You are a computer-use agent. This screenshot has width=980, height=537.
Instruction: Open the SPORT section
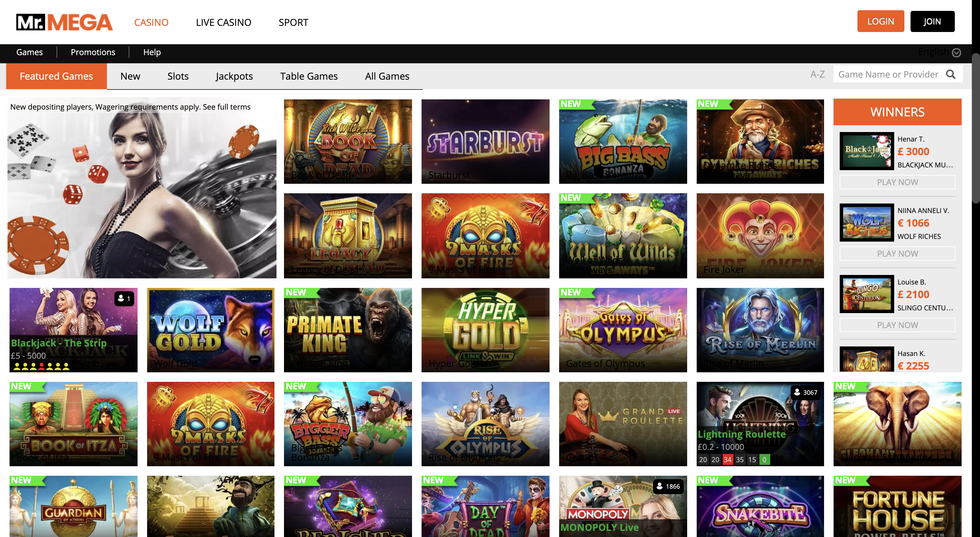point(293,22)
